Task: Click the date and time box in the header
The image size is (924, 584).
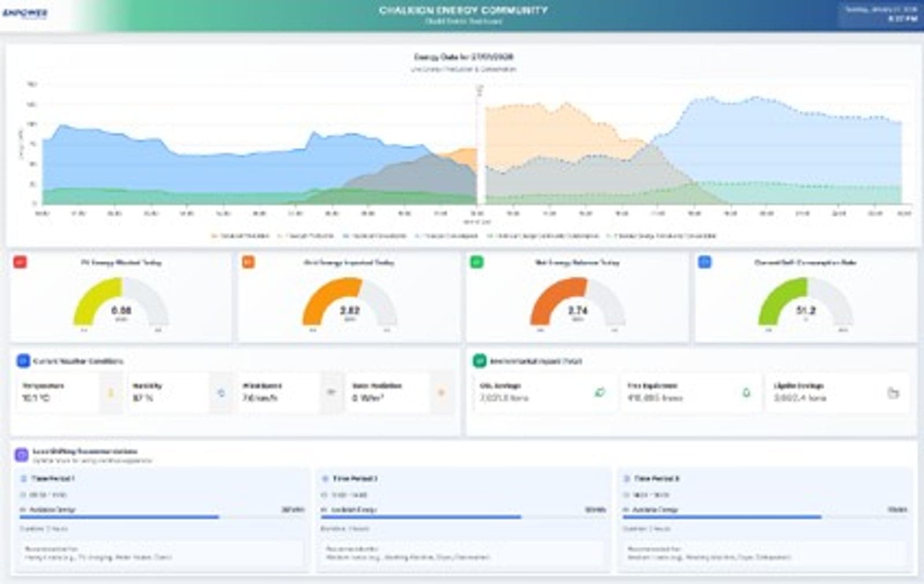Action: coord(880,14)
